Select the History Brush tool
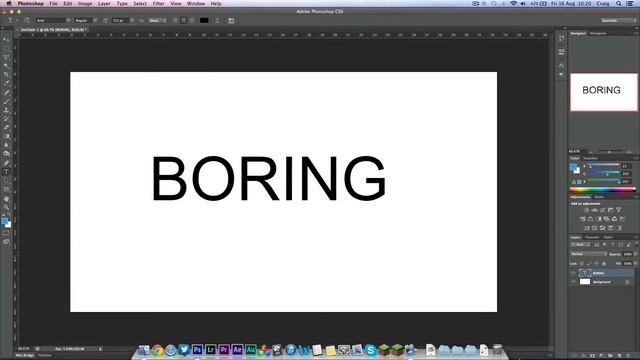This screenshot has height=360, width=640. 6,119
